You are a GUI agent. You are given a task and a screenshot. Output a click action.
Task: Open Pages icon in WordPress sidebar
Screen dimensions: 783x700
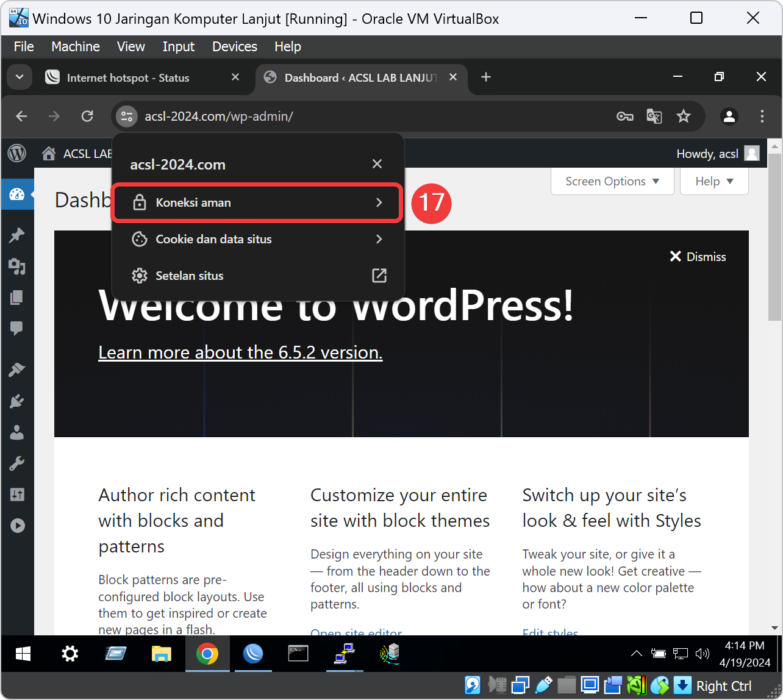[16, 298]
